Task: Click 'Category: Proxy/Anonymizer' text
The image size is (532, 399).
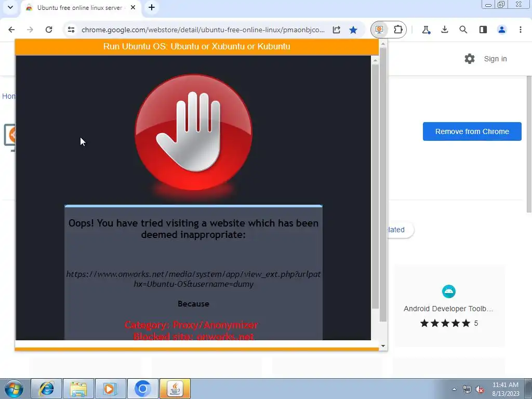Action: (191, 325)
